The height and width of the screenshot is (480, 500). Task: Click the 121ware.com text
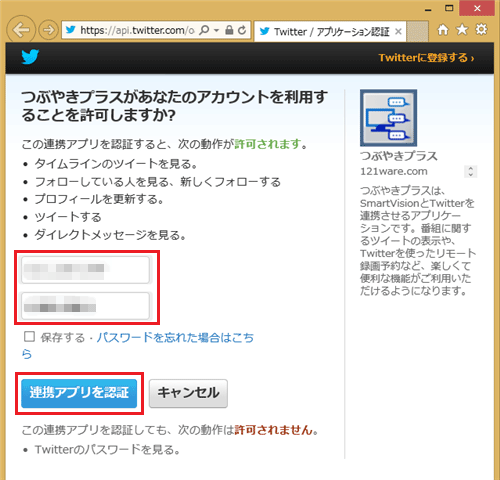394,171
